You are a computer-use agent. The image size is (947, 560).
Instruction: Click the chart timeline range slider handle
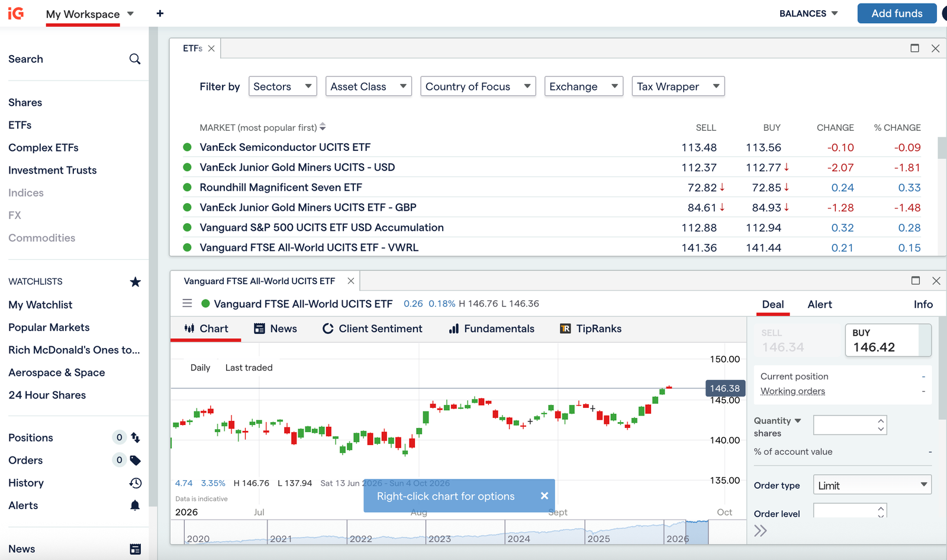point(697,532)
